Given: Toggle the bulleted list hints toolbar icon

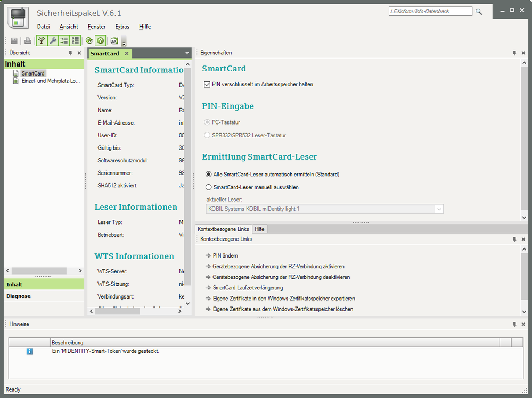Looking at the screenshot, I should [x=75, y=40].
